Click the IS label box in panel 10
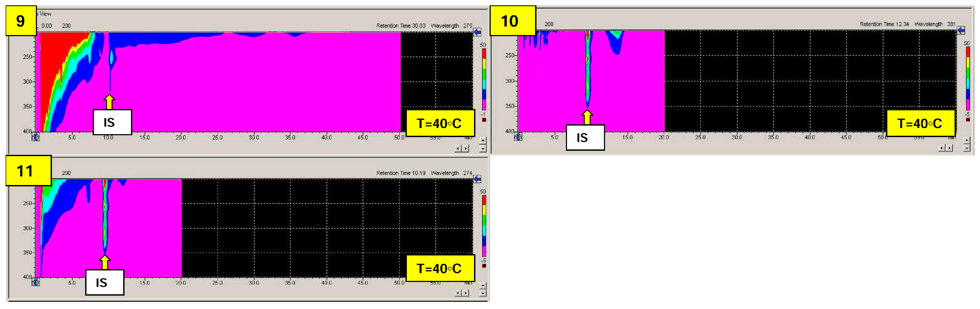The image size is (980, 309). 585,137
